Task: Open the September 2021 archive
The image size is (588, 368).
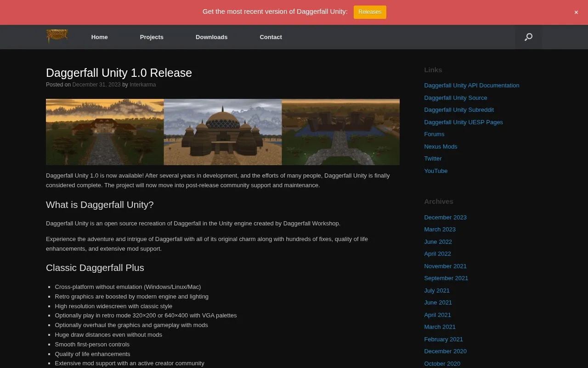Action: tap(446, 278)
